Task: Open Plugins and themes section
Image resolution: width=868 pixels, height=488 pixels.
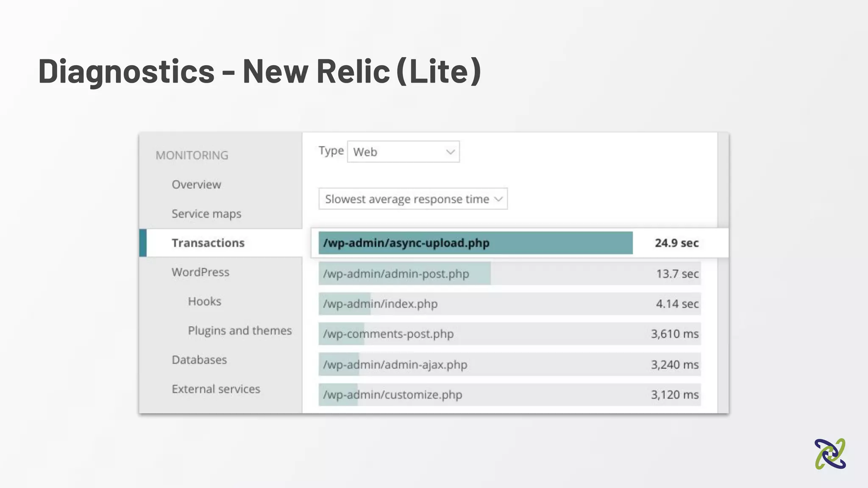Action: coord(240,330)
